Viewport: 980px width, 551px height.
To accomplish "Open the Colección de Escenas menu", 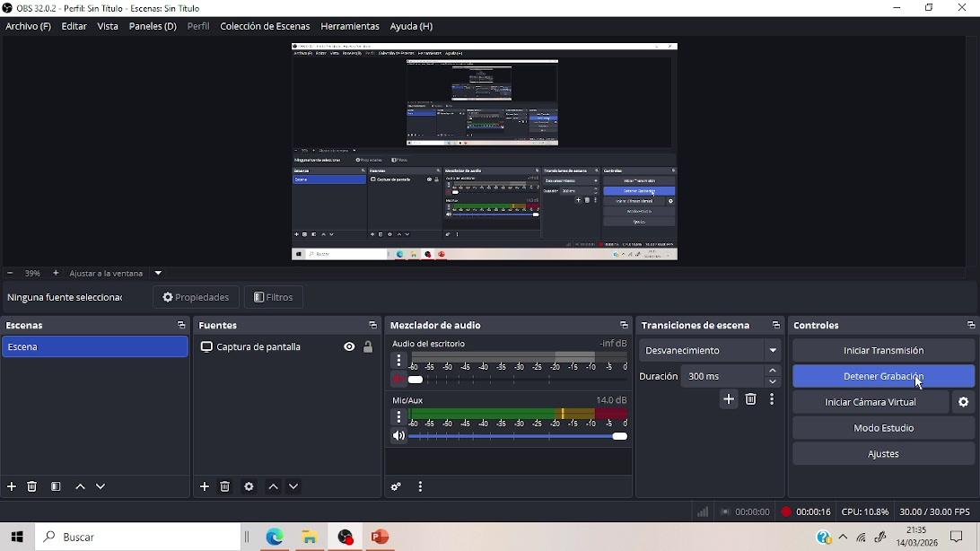I will pos(265,27).
